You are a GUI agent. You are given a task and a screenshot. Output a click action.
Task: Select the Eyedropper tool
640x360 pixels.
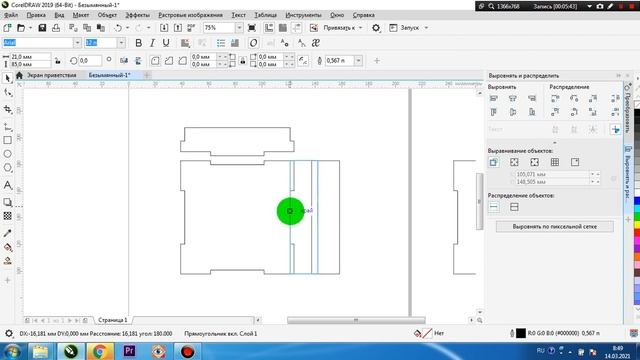[x=7, y=233]
